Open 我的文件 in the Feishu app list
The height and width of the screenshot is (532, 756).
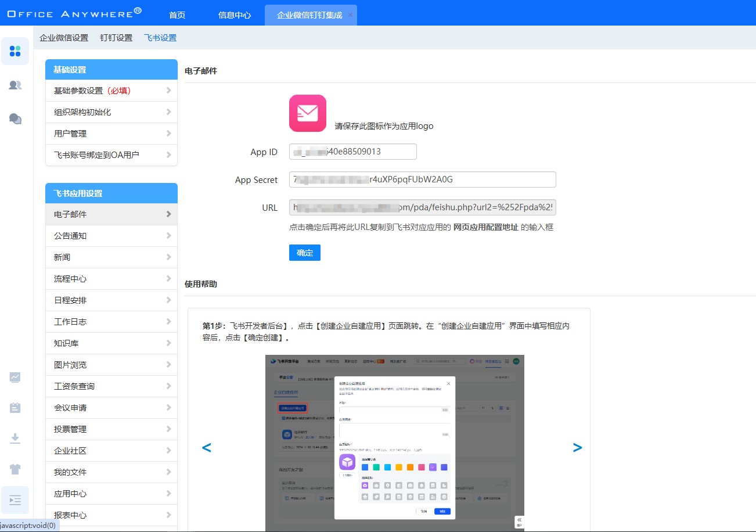[x=111, y=472]
